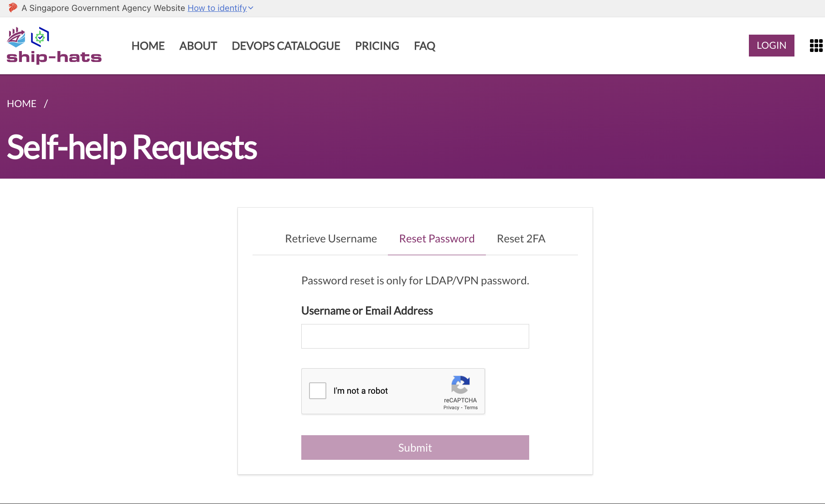Expand the How to identify dropdown
825x504 pixels.
click(220, 8)
